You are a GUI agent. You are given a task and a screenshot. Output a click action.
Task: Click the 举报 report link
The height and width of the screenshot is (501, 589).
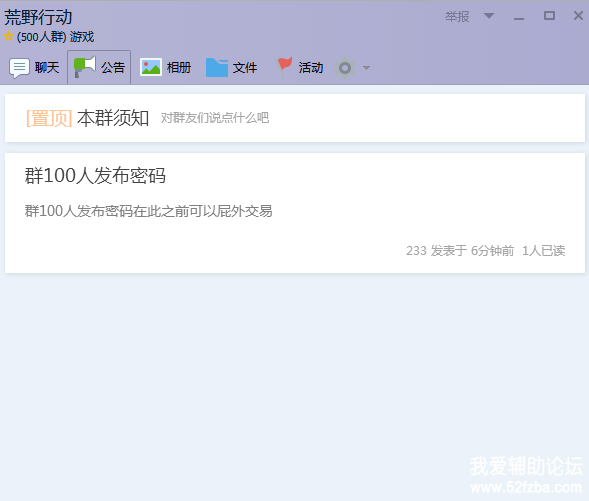click(457, 17)
